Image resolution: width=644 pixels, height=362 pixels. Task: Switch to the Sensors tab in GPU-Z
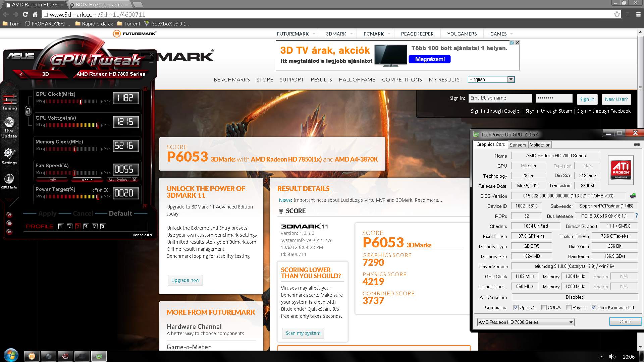coord(518,145)
